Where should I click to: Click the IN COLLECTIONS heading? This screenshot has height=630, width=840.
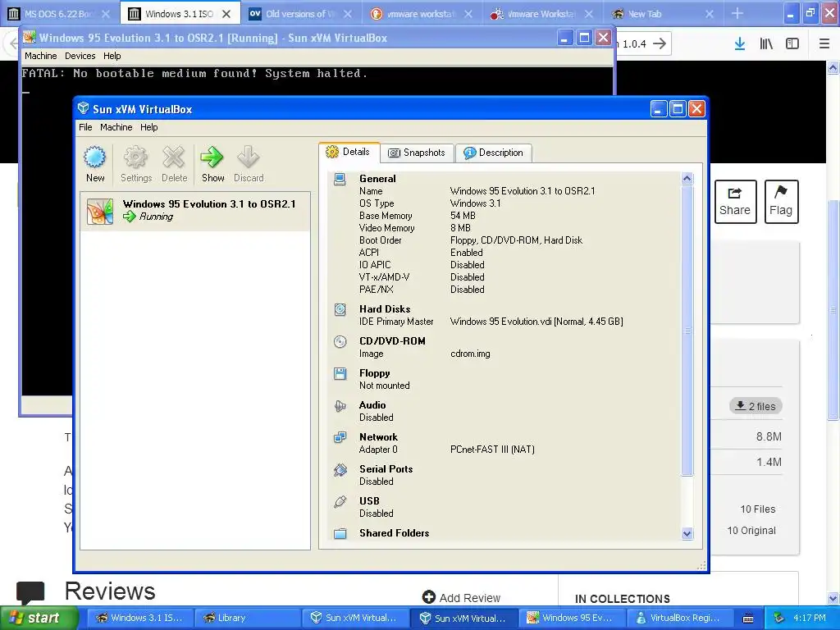pos(622,598)
